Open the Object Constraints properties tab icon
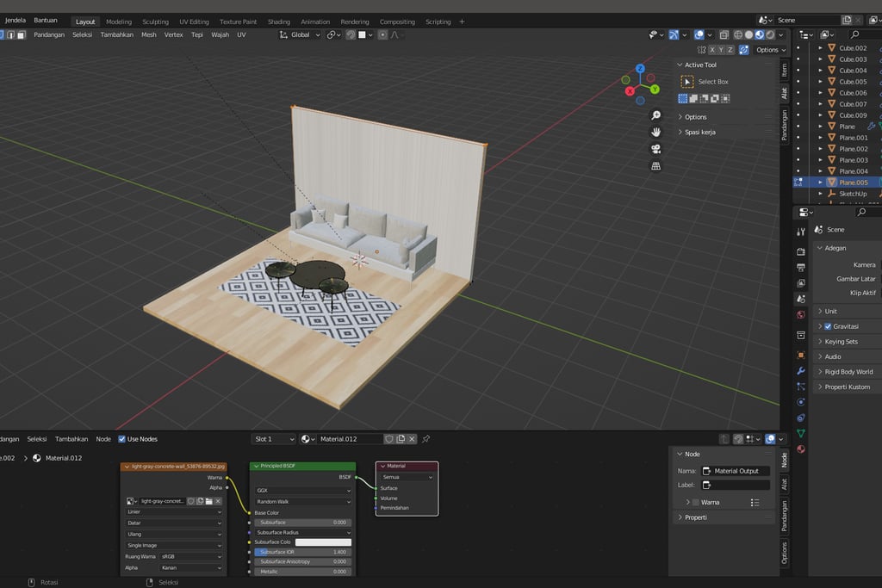Viewport: 882px width, 588px height. [801, 418]
